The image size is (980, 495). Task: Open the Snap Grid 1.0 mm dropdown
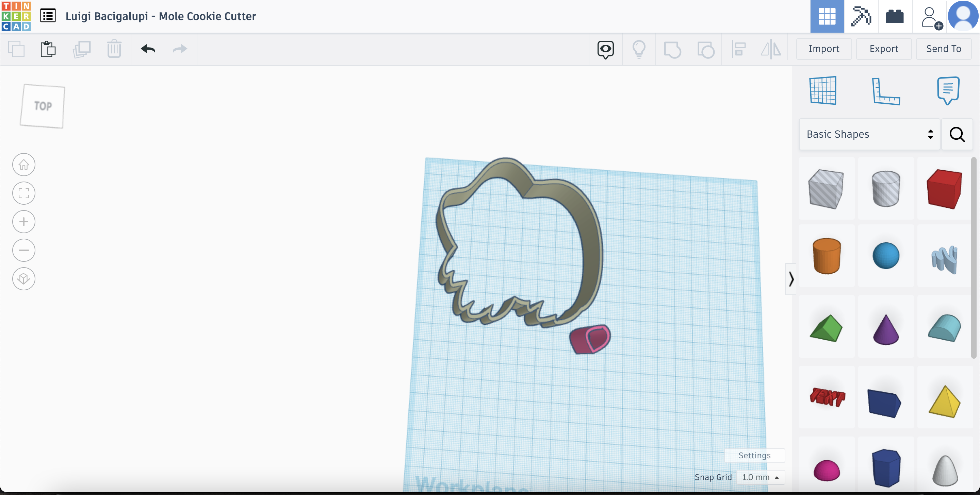760,477
